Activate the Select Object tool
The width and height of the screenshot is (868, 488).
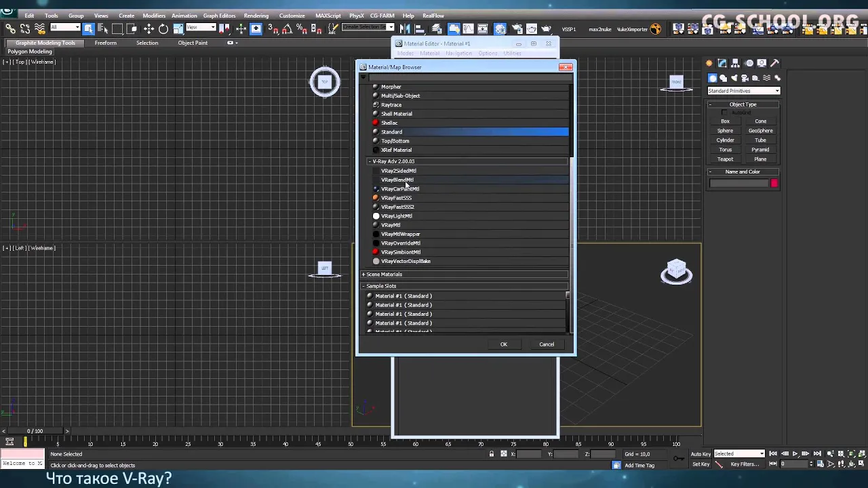click(89, 28)
